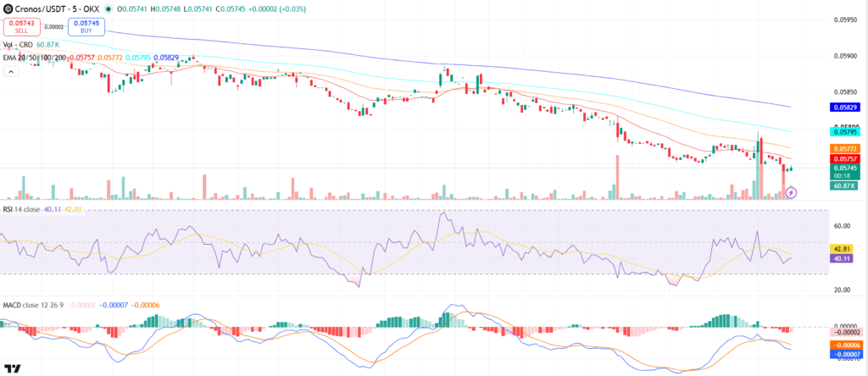Click the Cronos coin logo icon

(8, 9)
